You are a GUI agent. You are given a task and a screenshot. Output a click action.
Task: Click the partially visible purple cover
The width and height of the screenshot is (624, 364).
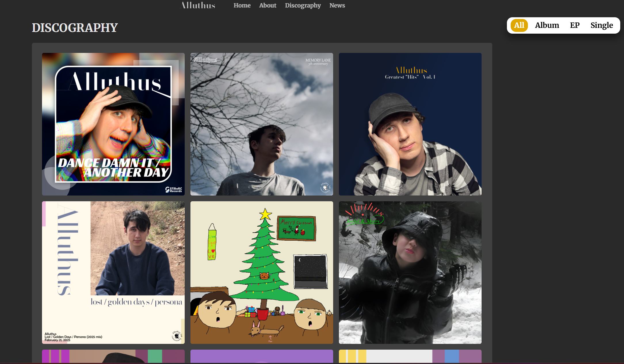262,356
